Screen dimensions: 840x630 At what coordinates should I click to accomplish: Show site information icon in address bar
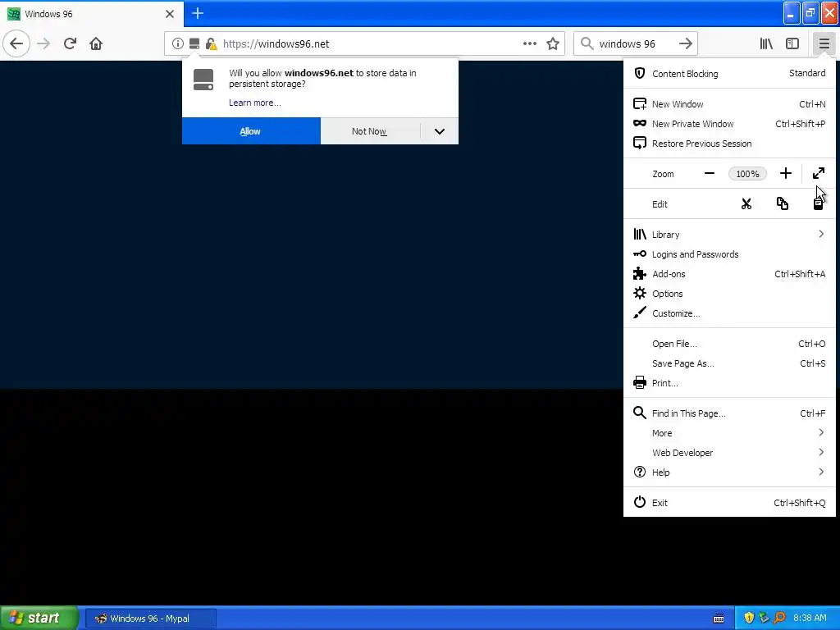click(178, 44)
